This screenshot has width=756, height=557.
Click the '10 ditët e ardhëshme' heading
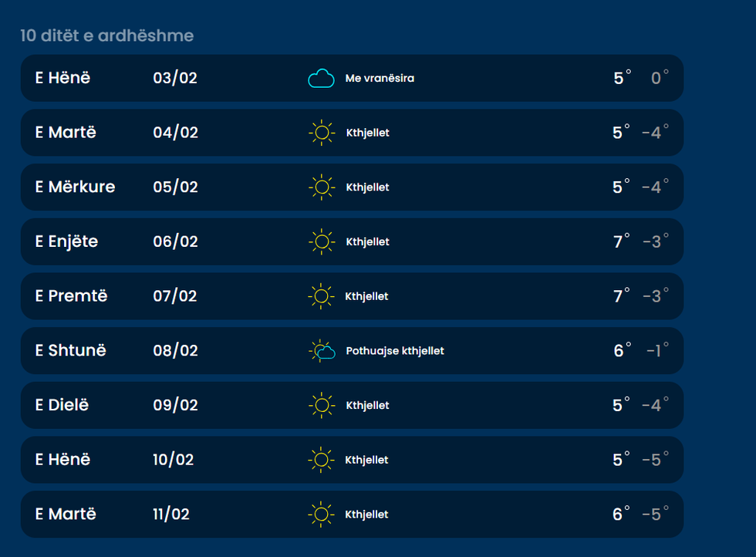(x=106, y=35)
